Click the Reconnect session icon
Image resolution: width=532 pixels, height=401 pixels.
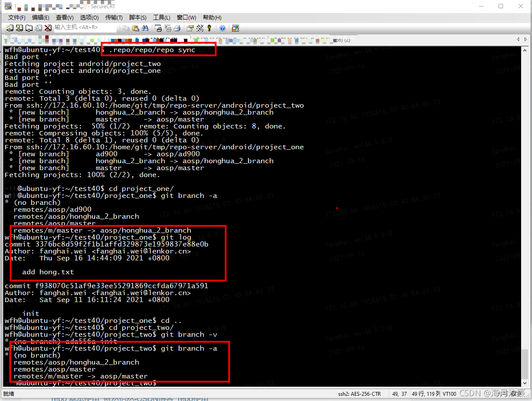click(x=38, y=28)
